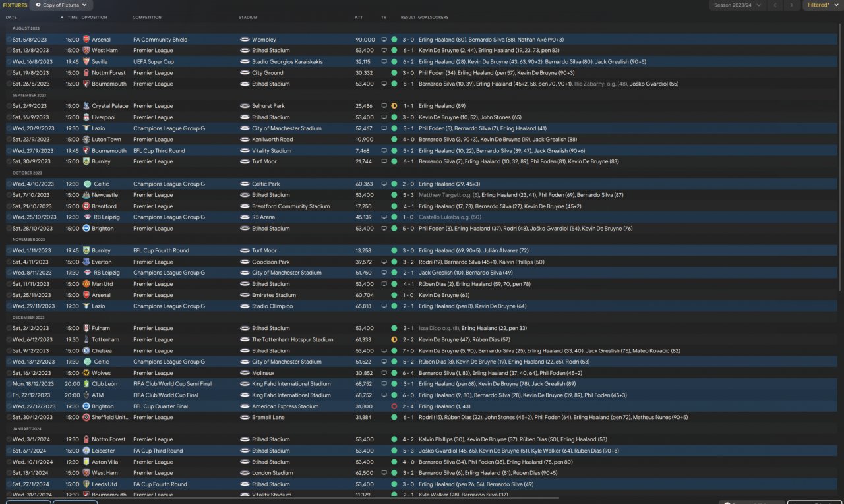Tick the selection circle for Sat, 30/9/2023
Screen dimensions: 844x504
pos(9,161)
